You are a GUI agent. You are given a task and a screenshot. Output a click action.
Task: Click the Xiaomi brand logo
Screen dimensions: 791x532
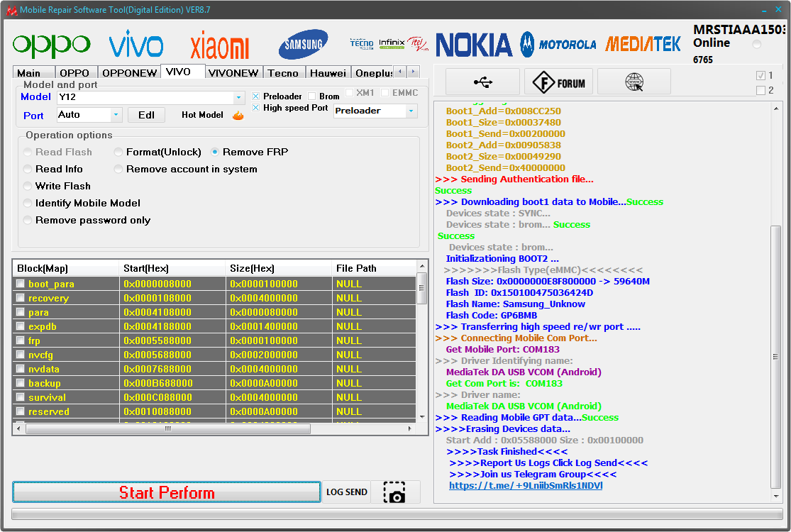pyautogui.click(x=219, y=45)
